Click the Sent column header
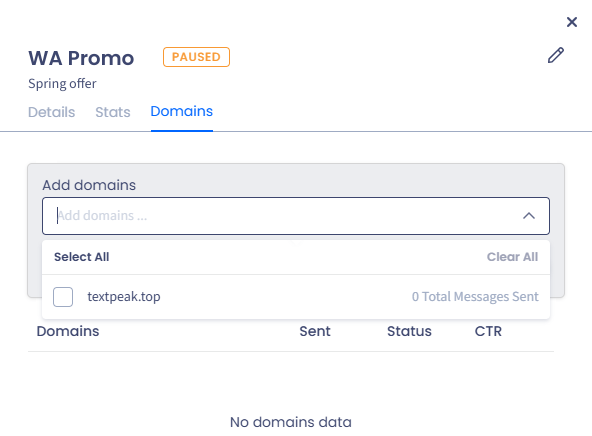 click(315, 331)
